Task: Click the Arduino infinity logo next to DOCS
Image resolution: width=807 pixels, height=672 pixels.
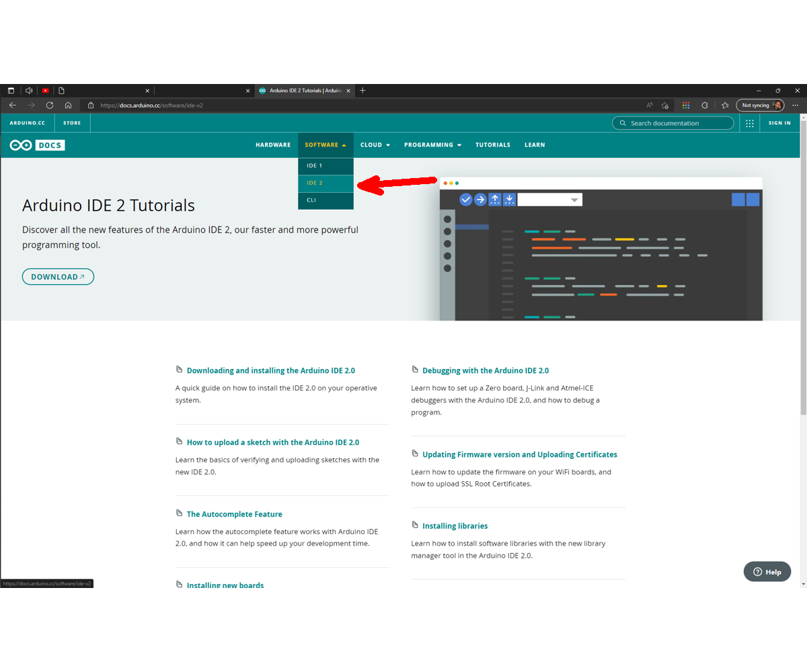Action: [x=20, y=144]
